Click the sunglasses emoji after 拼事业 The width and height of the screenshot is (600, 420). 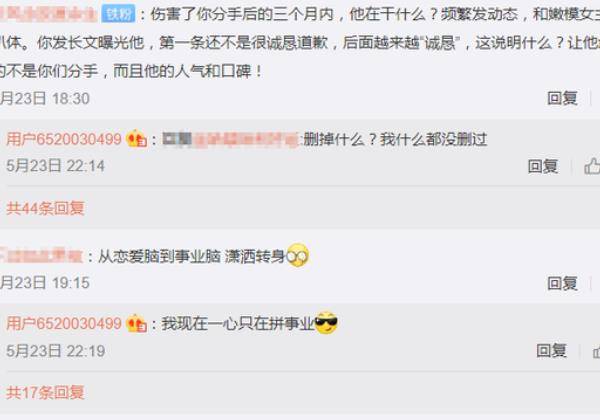pyautogui.click(x=326, y=323)
